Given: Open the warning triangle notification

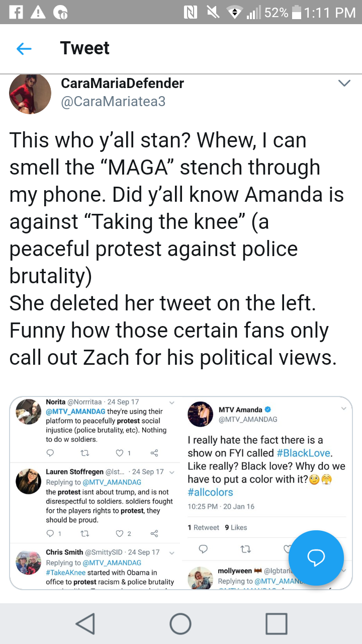Looking at the screenshot, I should pos(39,13).
